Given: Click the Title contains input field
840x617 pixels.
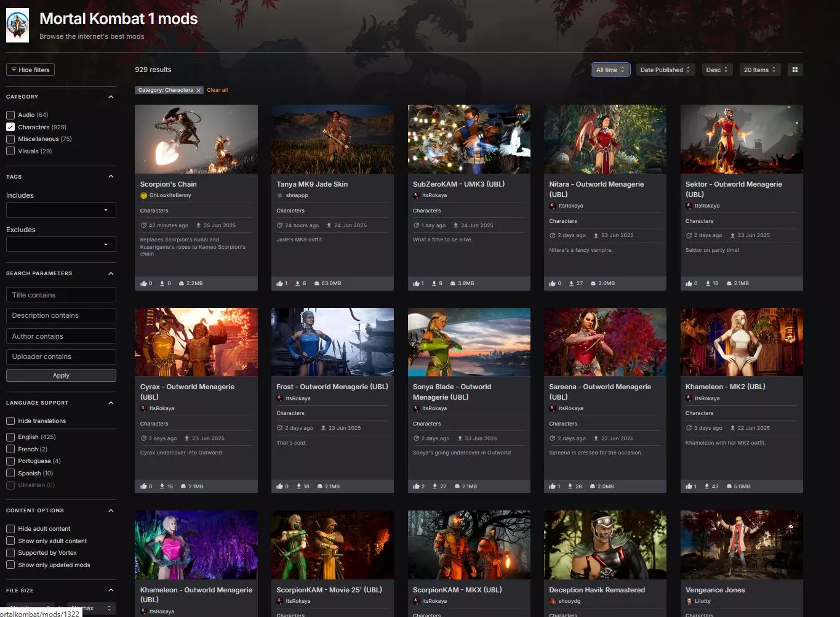Looking at the screenshot, I should pyautogui.click(x=61, y=295).
